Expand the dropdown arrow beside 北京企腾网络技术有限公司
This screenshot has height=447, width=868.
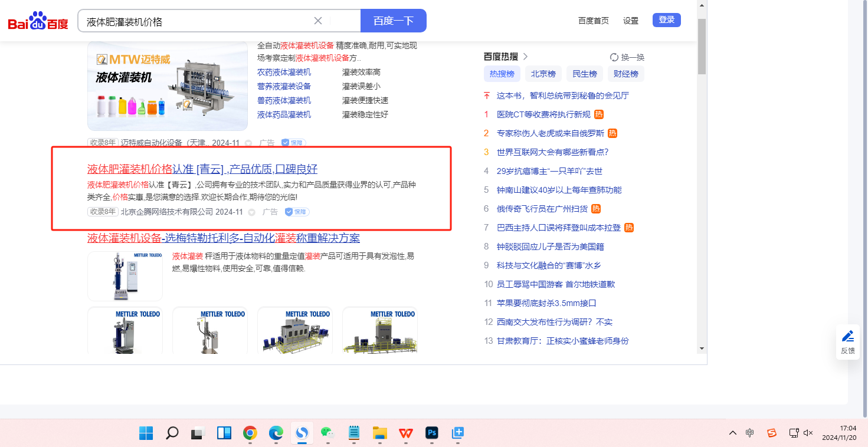[252, 212]
